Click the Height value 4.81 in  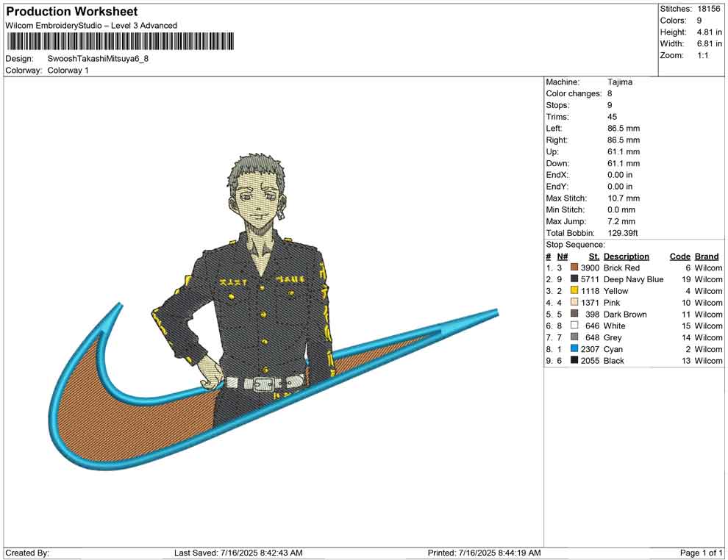tap(709, 32)
